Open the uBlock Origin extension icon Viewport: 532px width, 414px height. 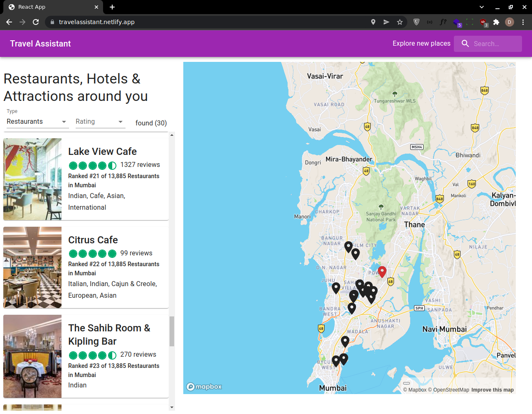[x=483, y=22]
